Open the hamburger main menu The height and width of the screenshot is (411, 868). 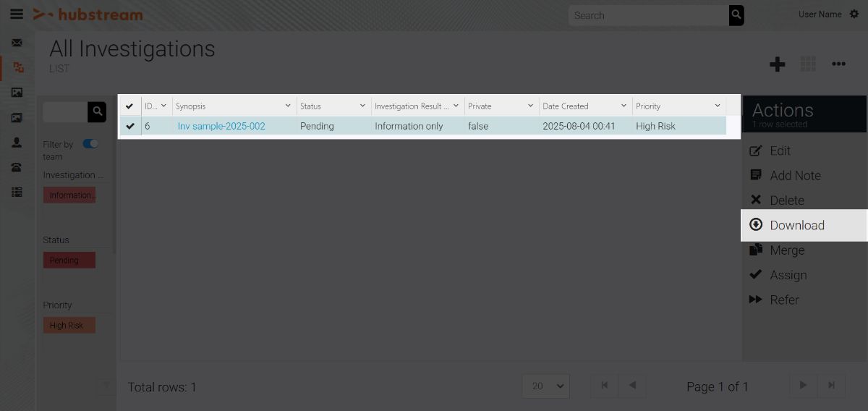click(x=17, y=14)
